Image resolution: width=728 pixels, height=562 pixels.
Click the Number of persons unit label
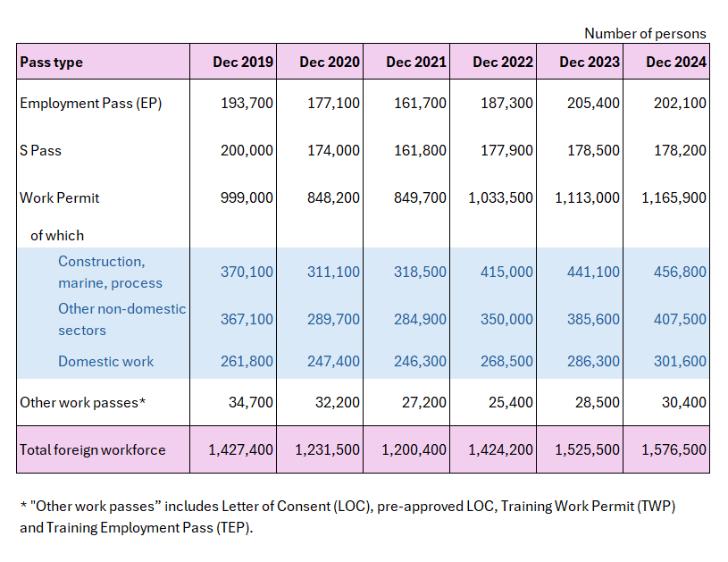tap(645, 33)
